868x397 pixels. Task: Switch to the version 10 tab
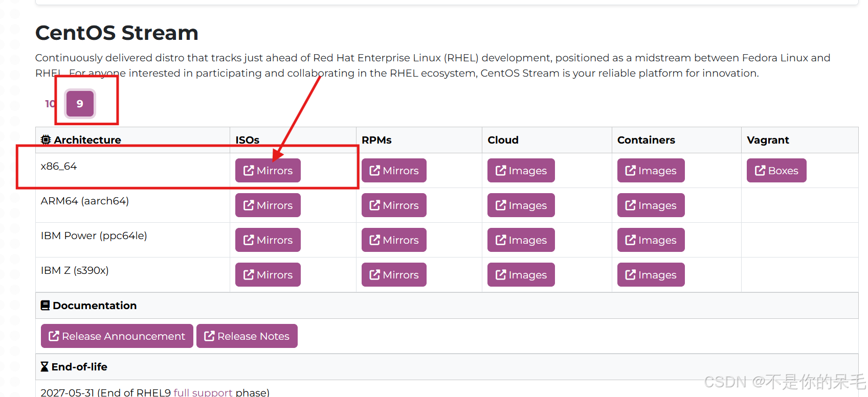pos(50,104)
